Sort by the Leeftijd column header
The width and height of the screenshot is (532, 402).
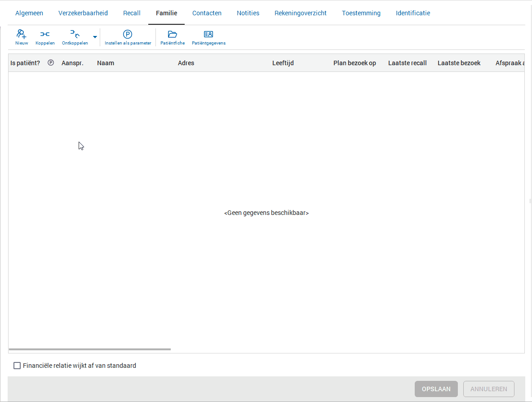(283, 63)
